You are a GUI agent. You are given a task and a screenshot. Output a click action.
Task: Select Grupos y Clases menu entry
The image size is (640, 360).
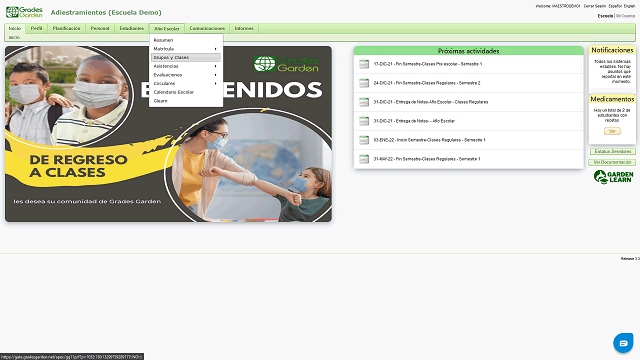pos(186,58)
